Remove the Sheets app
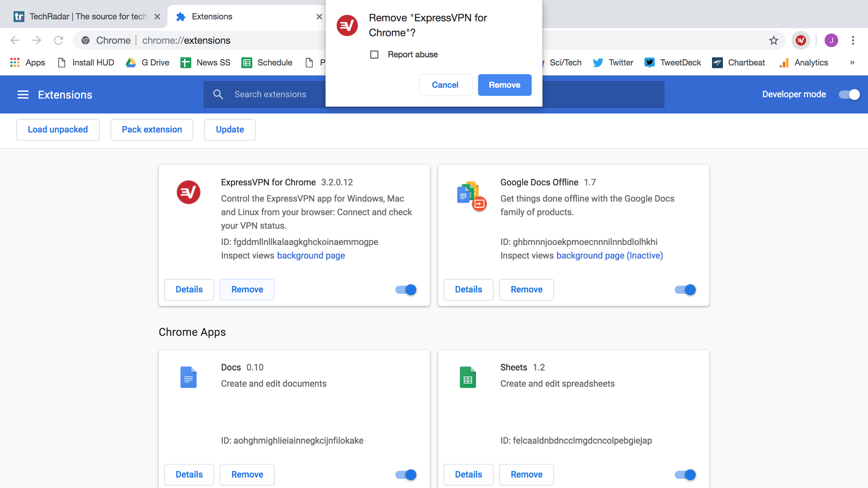The width and height of the screenshot is (868, 488). [x=527, y=474]
